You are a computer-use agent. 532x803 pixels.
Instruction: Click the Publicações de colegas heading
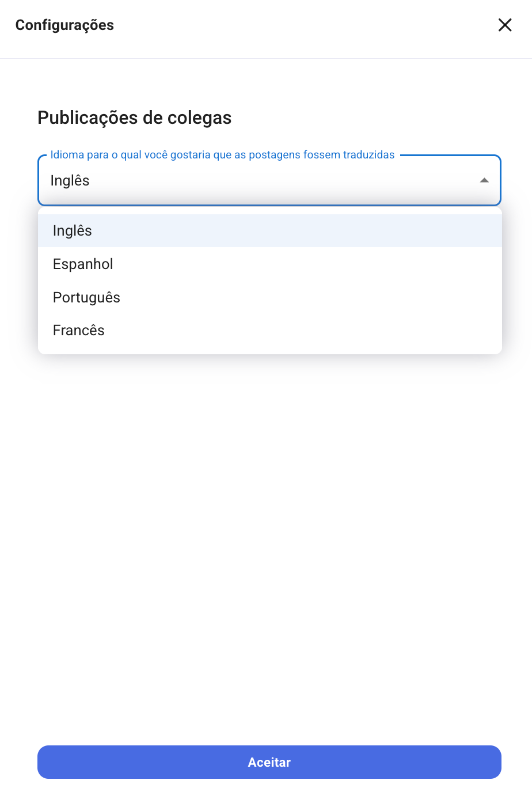point(134,118)
